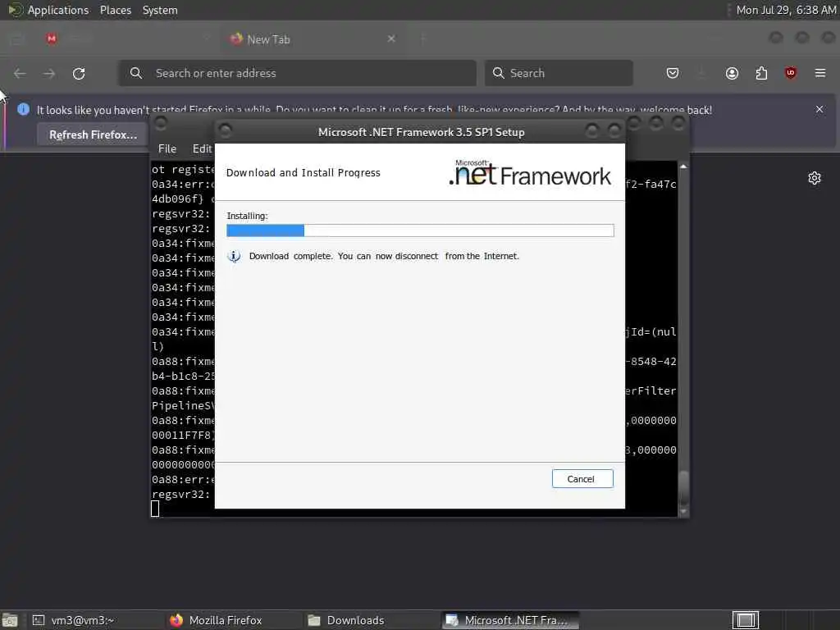
Task: Open the Firefox hamburger menu
Action: 819,73
